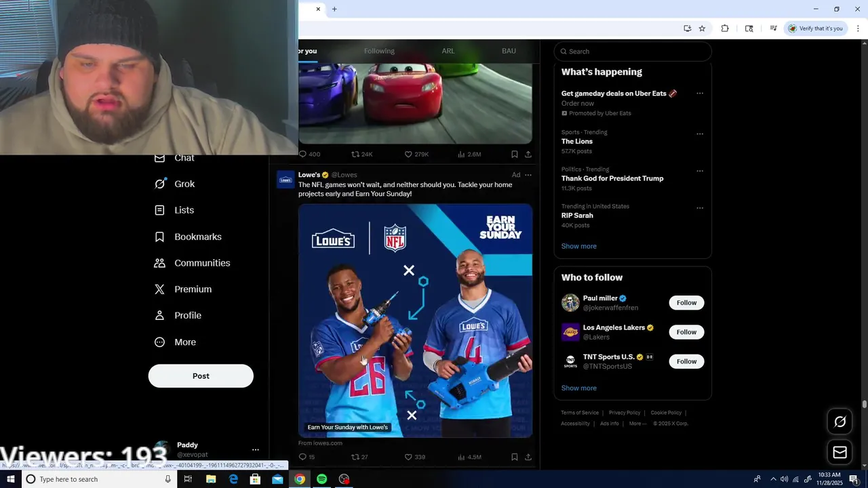Repost the Lowe's ad post
This screenshot has height=488, width=868.
tap(359, 457)
